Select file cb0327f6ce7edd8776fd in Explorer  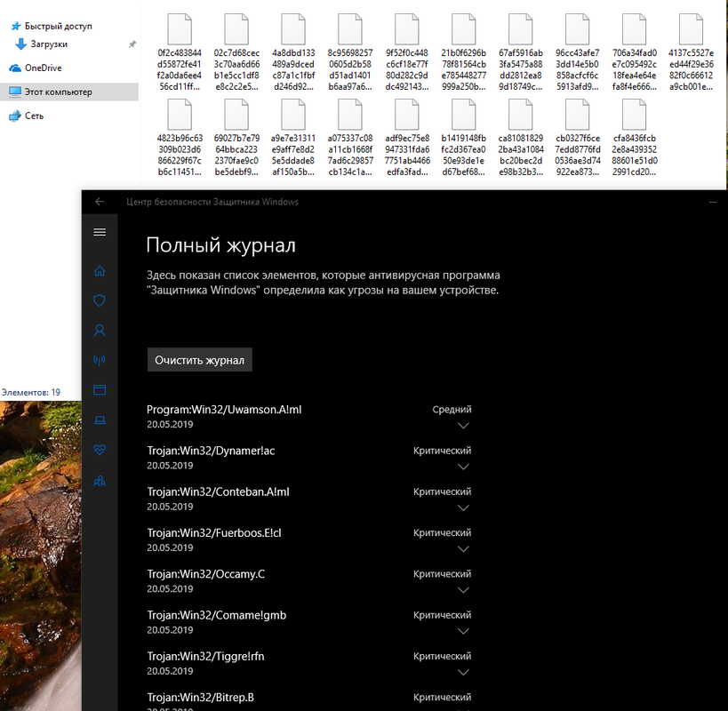[578, 138]
